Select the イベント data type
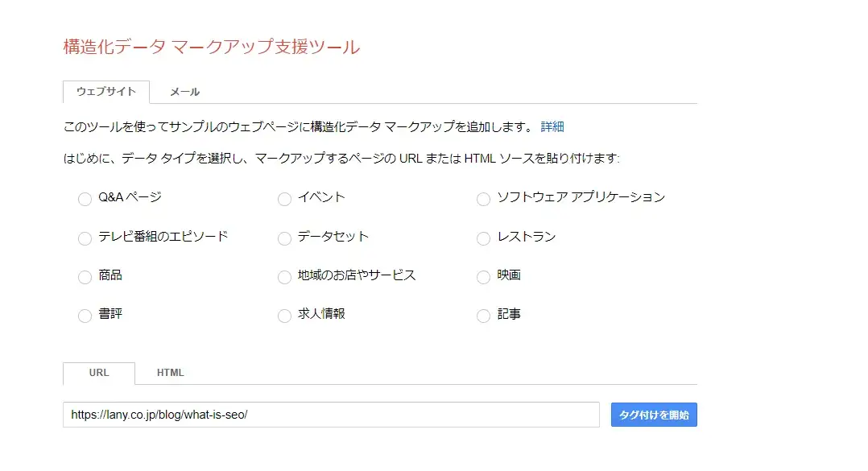Viewport: 868px width, 471px height. click(284, 198)
